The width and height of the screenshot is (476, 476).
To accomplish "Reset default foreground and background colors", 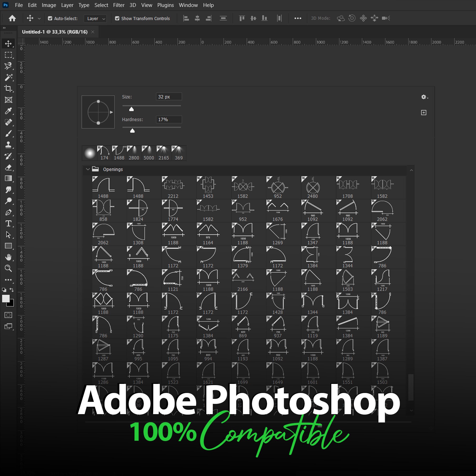I will coord(4,290).
